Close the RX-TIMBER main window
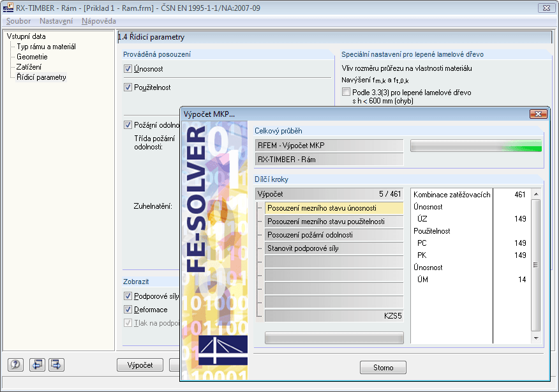Image resolution: width=559 pixels, height=392 pixels. coord(546,8)
